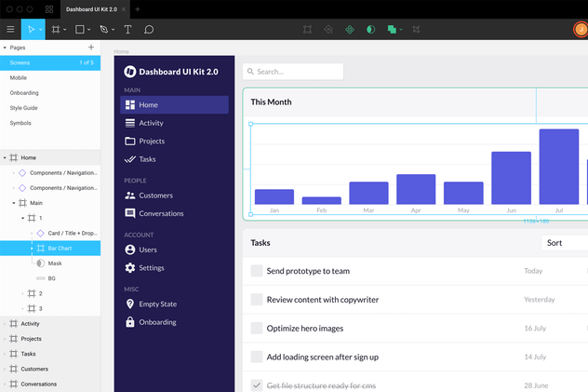Click Home in dashboard sidebar
Screen dimensions: 588x392
(174, 104)
